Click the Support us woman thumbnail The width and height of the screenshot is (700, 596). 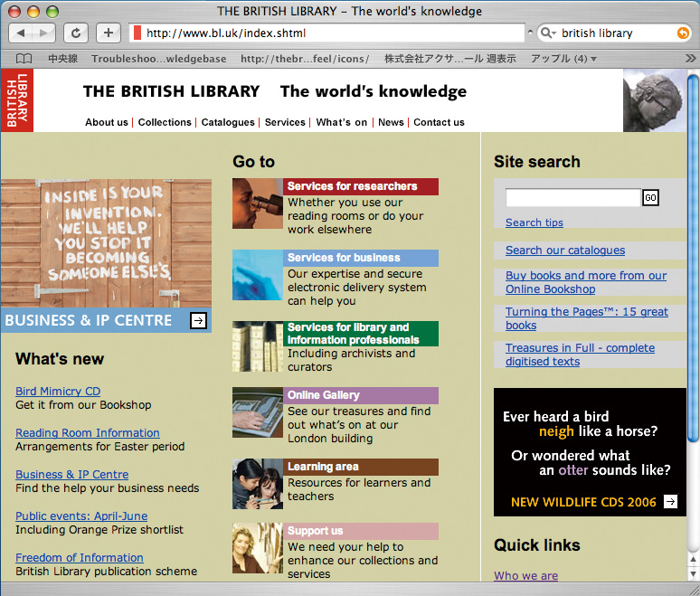[x=258, y=548]
